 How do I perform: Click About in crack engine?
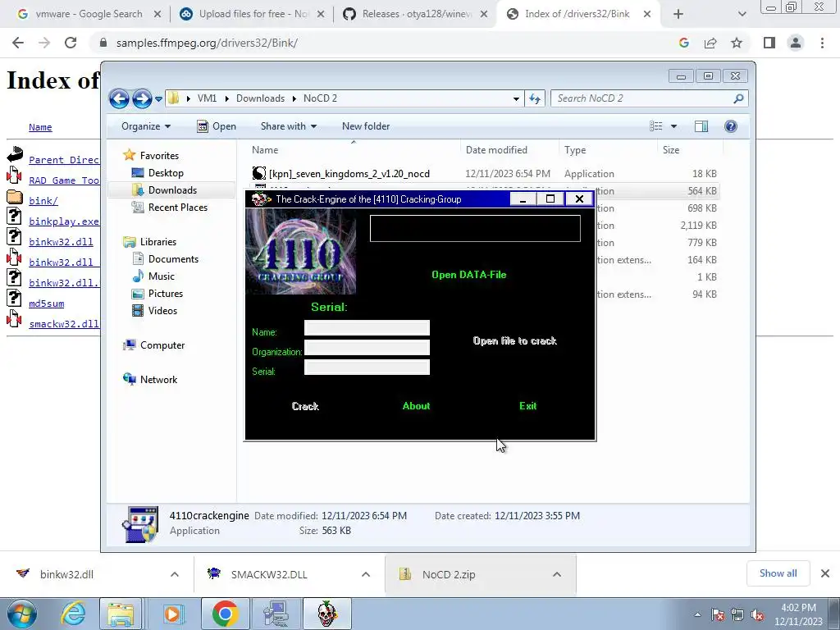[416, 406]
